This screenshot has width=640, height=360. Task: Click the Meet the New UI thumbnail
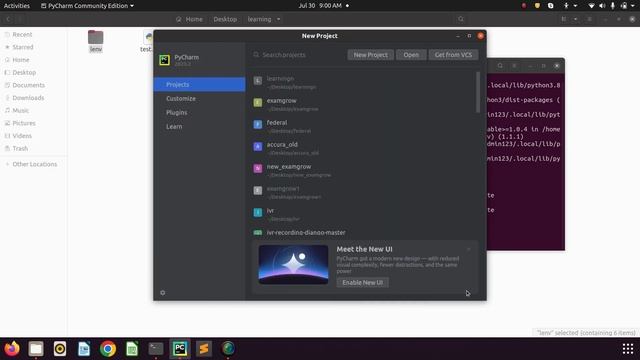(x=293, y=264)
